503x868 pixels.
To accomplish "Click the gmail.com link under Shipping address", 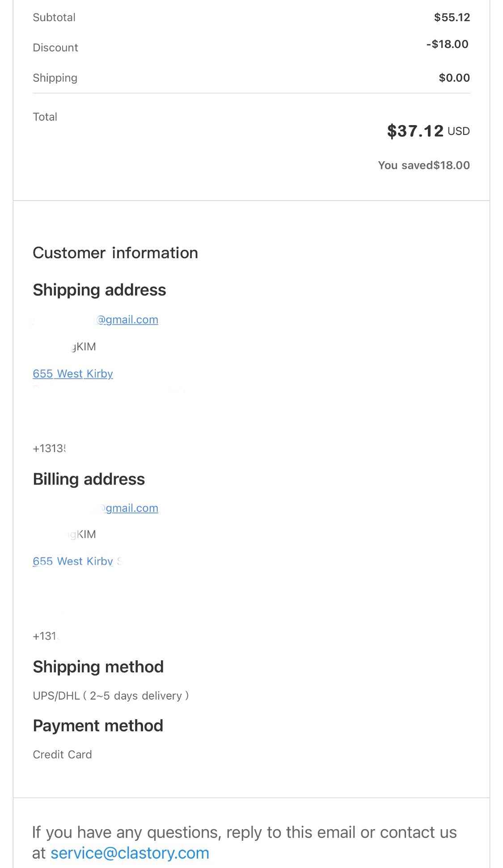I will point(127,320).
